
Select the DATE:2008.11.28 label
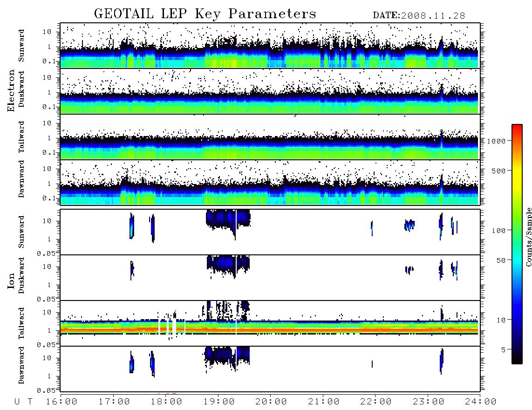pos(419,16)
